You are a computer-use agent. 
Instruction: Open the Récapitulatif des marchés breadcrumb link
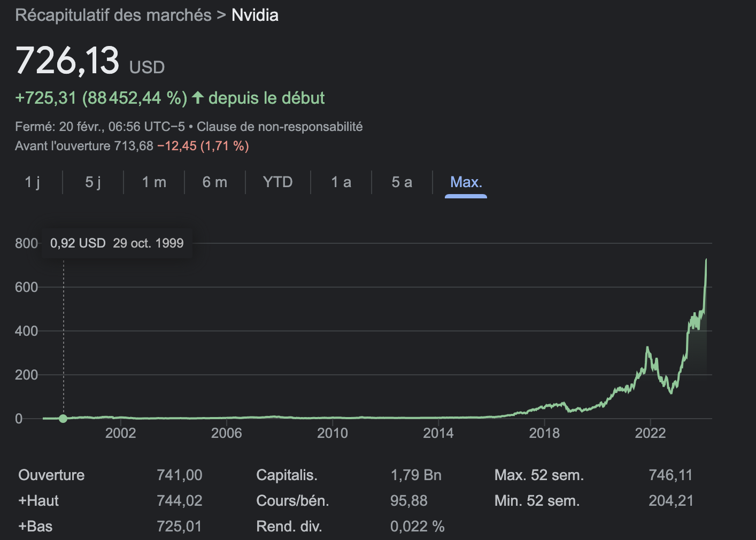[113, 15]
